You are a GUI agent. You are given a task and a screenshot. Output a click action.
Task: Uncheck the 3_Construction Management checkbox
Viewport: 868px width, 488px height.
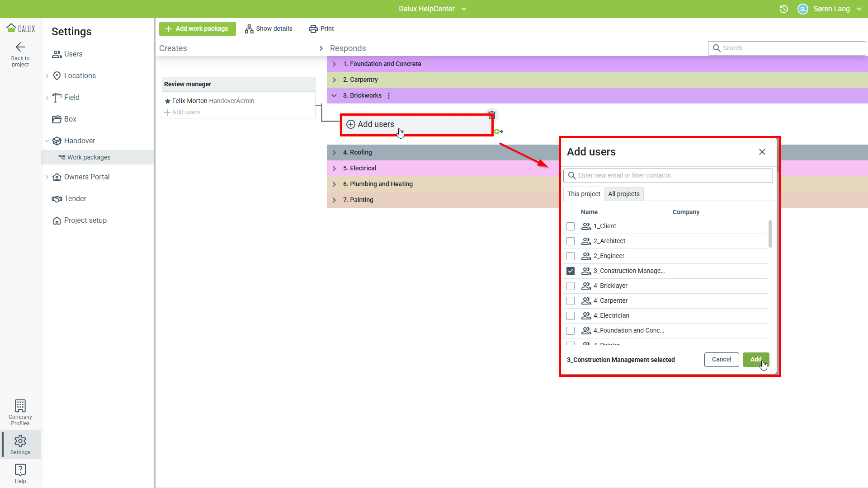[571, 271]
